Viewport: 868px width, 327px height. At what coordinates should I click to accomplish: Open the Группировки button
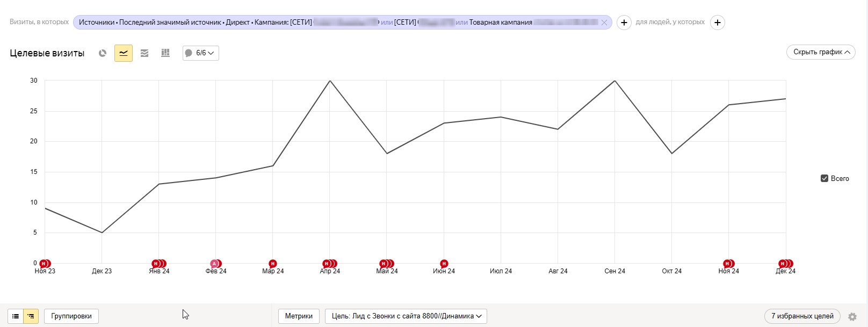point(71,316)
